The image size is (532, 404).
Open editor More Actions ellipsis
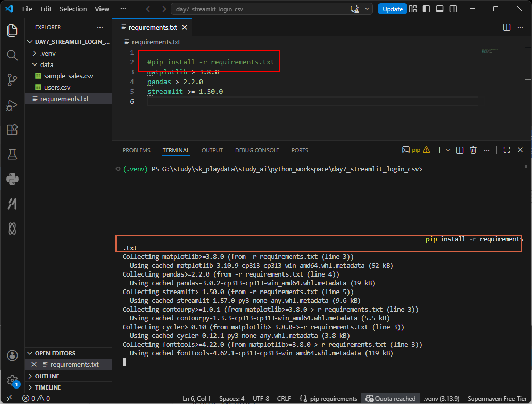tap(520, 27)
